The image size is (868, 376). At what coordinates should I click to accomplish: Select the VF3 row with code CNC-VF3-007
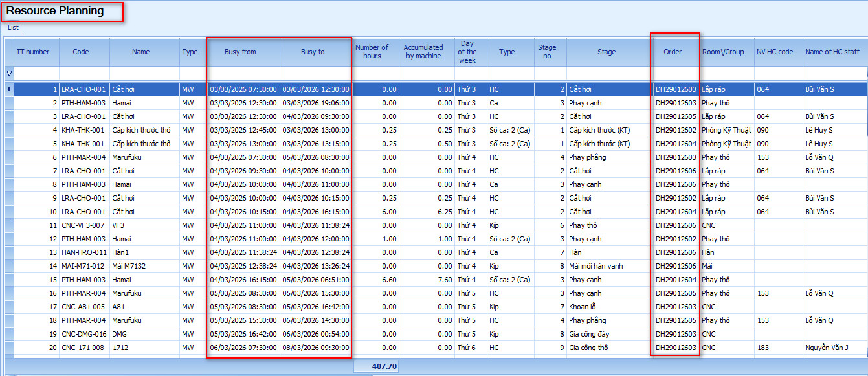[x=84, y=225]
